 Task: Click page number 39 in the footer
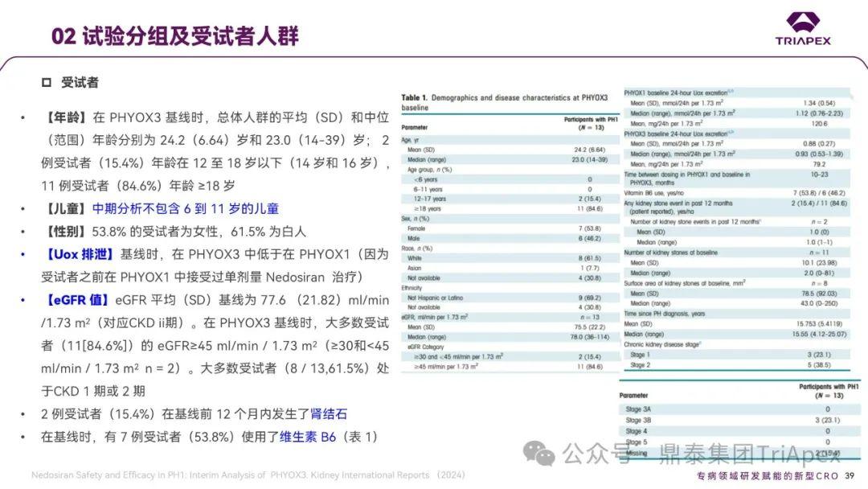[851, 475]
